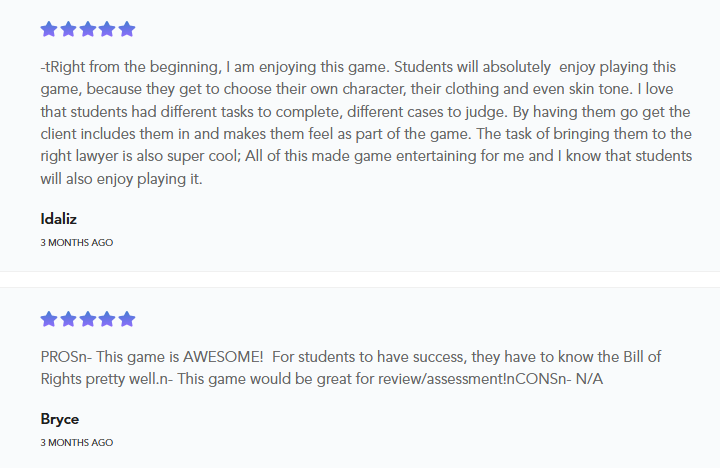Click the fourth star in Idaliz's review rating
This screenshot has height=468, width=720.
coord(107,30)
